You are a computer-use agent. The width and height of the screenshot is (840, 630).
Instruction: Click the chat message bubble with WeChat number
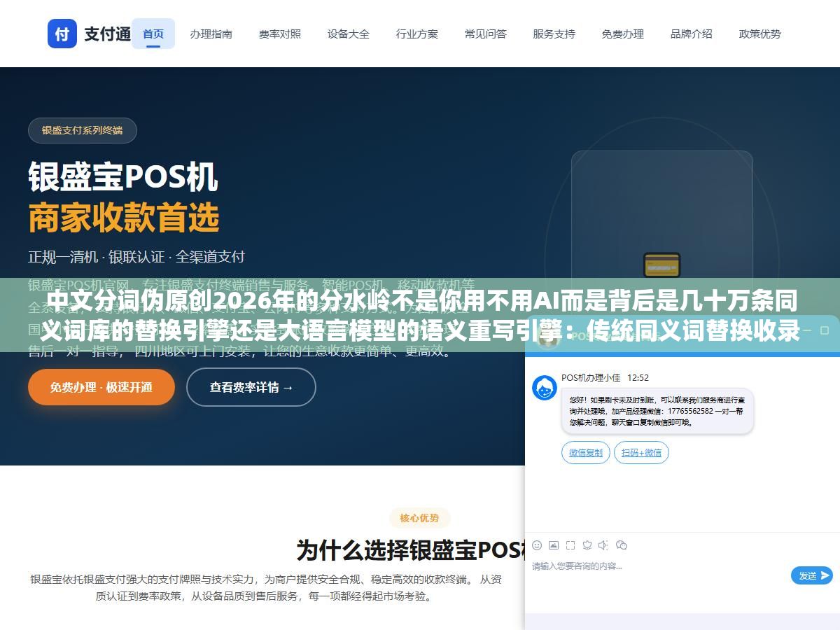tap(657, 412)
